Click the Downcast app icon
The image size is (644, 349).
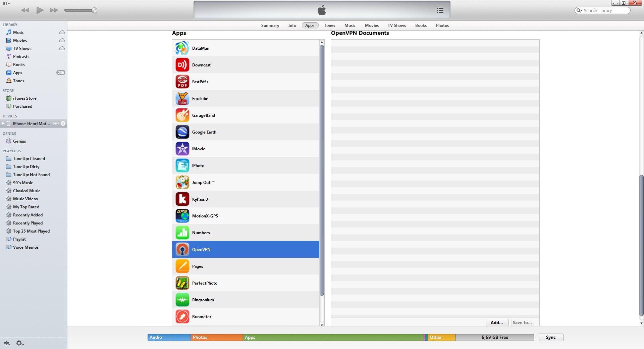pyautogui.click(x=182, y=65)
